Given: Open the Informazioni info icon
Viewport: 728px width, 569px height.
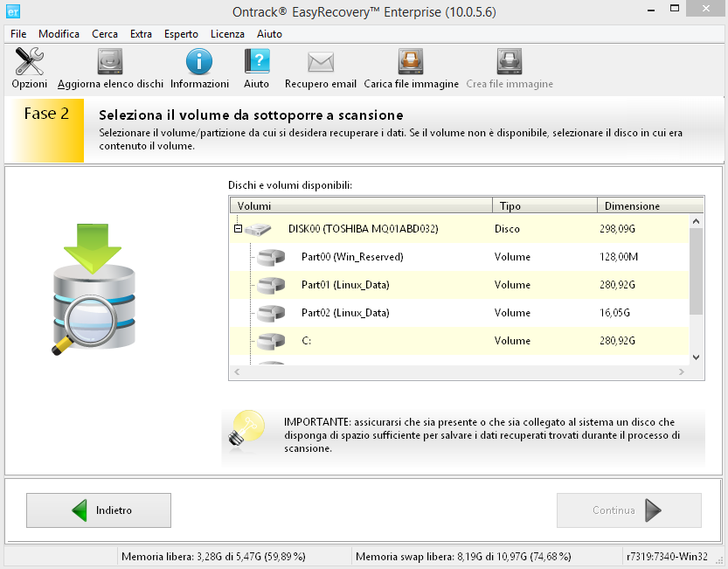Looking at the screenshot, I should click(199, 61).
